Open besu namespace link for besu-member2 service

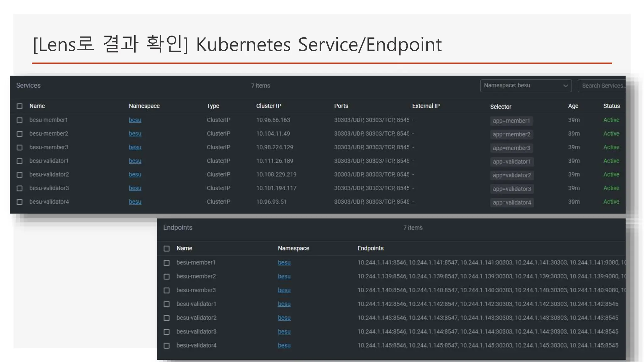(135, 134)
